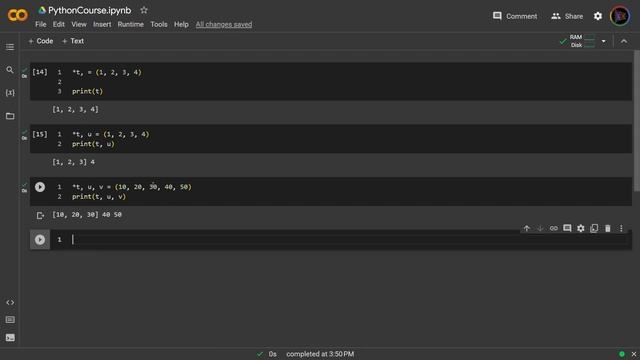Add a new Text cell
The width and height of the screenshot is (640, 360).
point(73,41)
